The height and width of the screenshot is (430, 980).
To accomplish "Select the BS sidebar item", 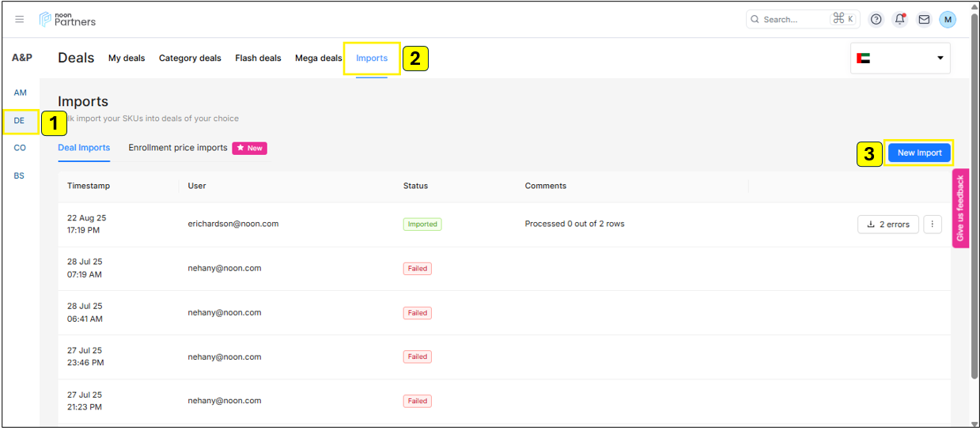I will pyautogui.click(x=20, y=175).
